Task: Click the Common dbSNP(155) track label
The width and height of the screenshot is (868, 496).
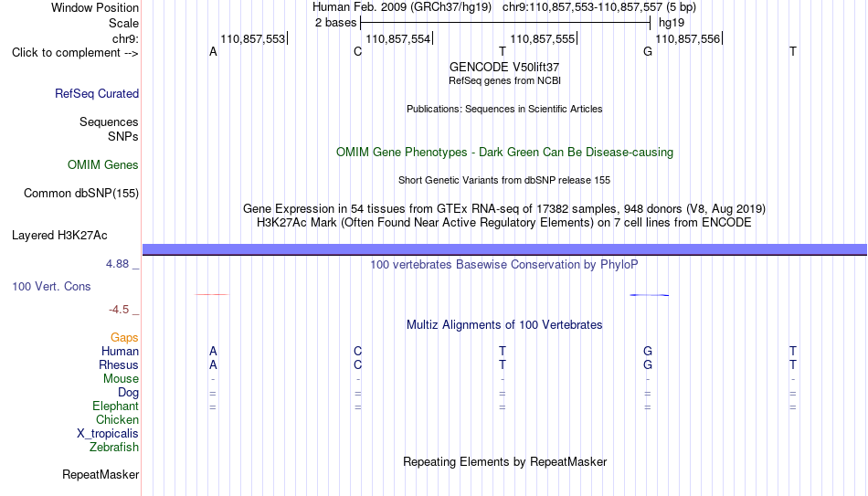Action: pyautogui.click(x=81, y=194)
